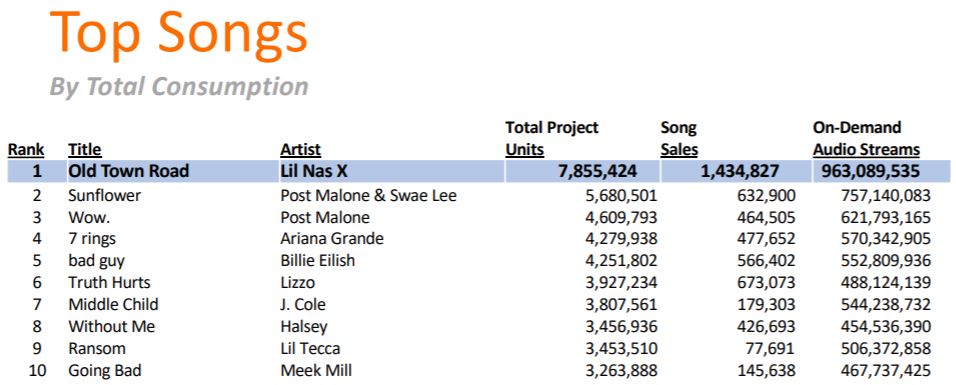Click Post Malone & Swae Lee artist
This screenshot has width=956, height=385.
[368, 195]
